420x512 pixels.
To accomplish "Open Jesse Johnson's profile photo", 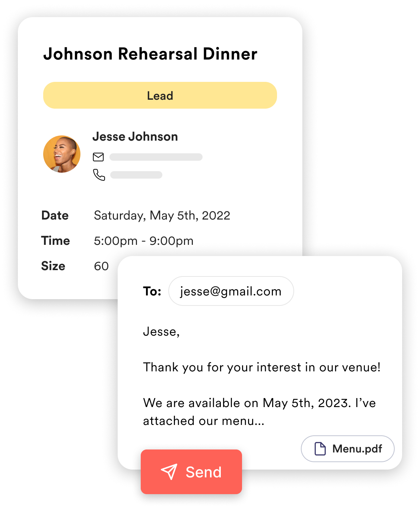I will point(62,154).
